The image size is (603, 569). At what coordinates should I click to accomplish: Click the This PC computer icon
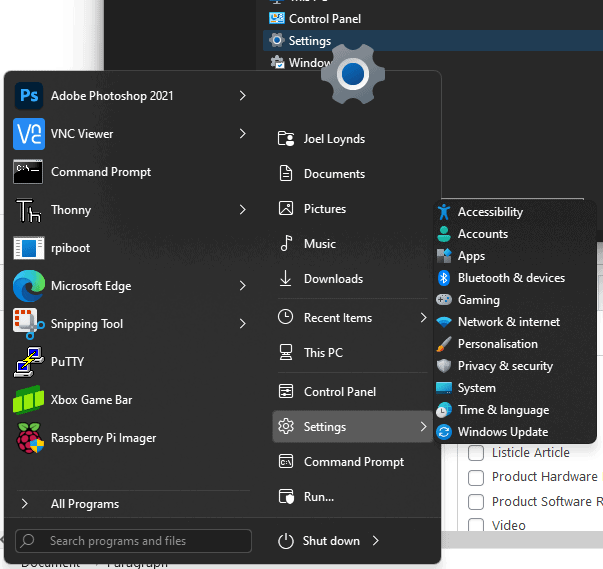286,353
